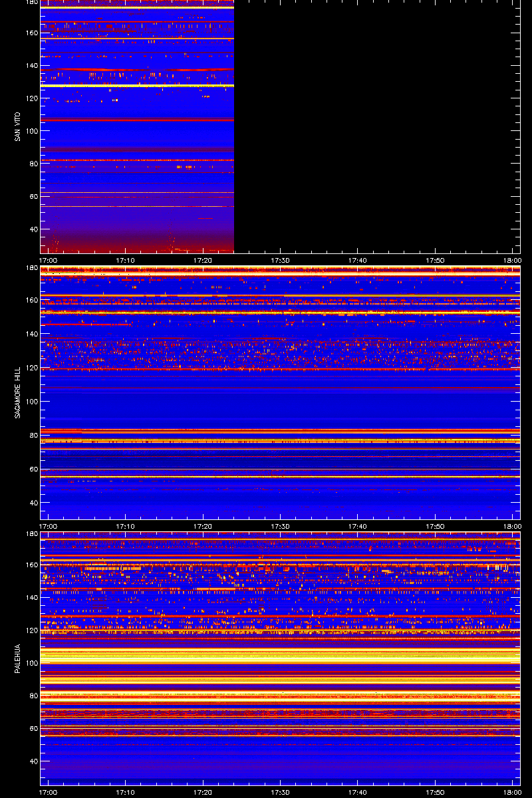Select the 80 tick on San Vito axis
The image size is (532, 798).
[x=33, y=164]
